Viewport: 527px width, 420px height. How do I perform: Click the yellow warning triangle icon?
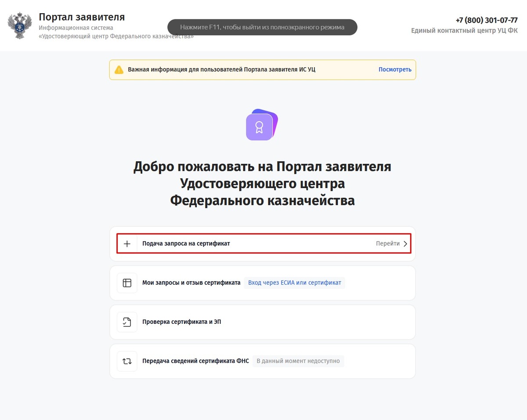click(119, 70)
